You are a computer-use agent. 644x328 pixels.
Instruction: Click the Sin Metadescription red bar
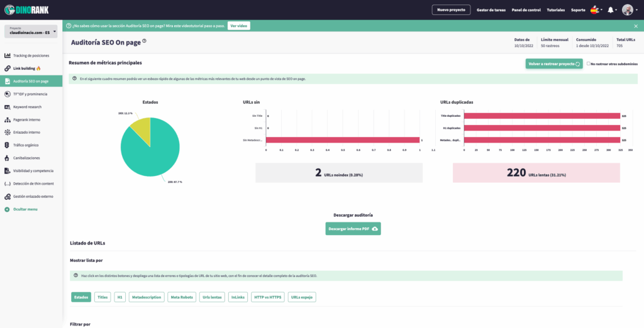coord(343,140)
